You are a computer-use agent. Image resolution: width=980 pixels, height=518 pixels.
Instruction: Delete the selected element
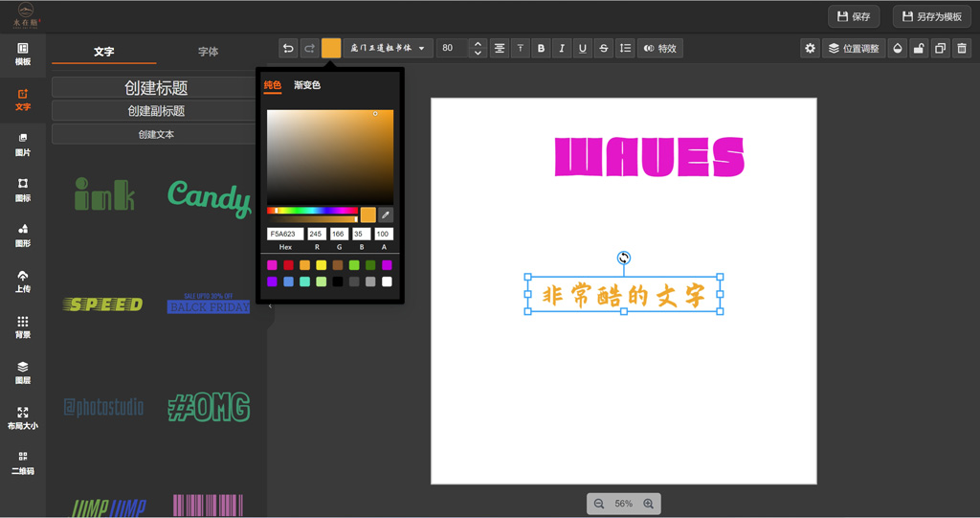(x=962, y=48)
